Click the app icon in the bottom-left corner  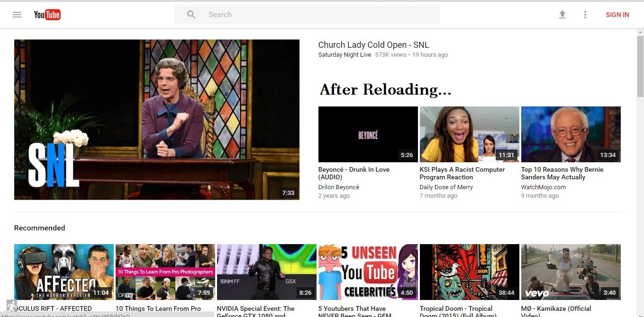pyautogui.click(x=11, y=305)
